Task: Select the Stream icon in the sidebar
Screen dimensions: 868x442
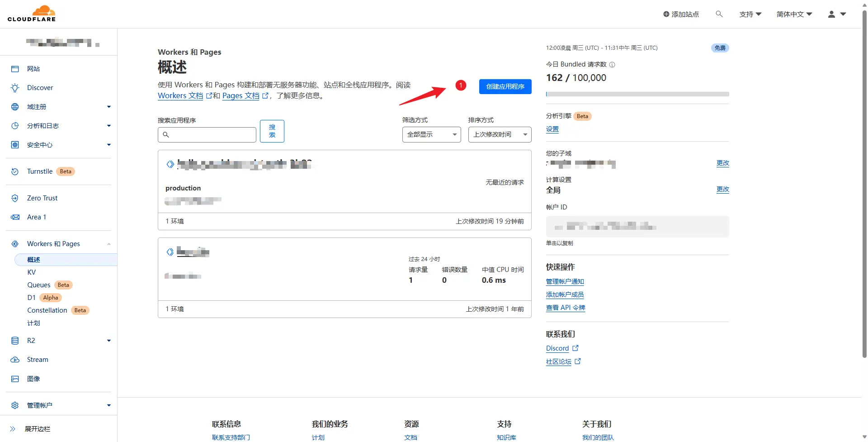Action: 15,359
